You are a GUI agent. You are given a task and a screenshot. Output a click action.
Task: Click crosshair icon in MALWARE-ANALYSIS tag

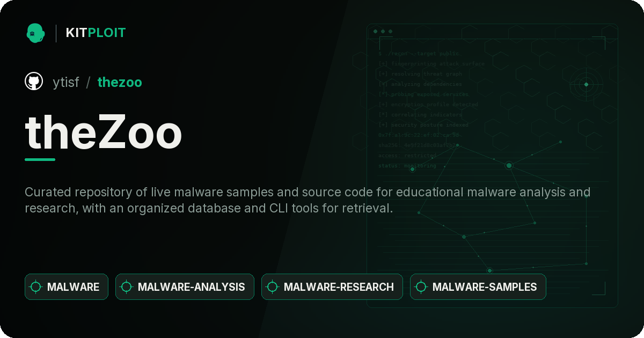pyautogui.click(x=127, y=287)
